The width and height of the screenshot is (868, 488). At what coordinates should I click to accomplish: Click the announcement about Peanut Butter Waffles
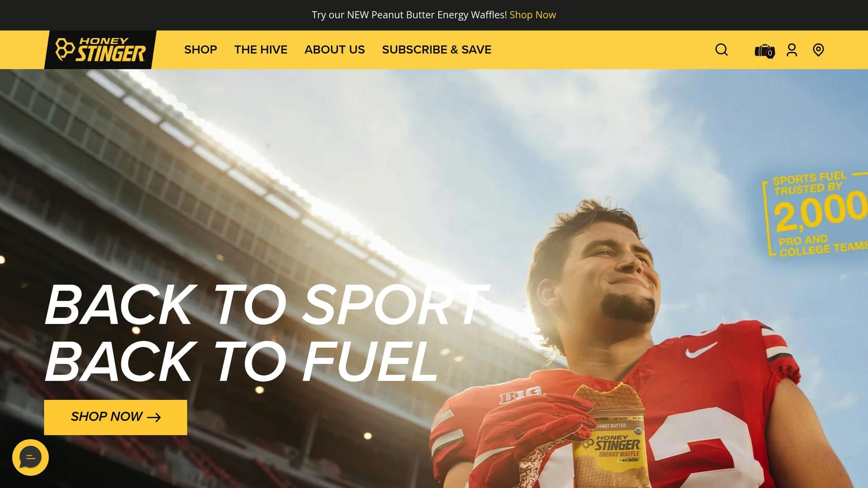409,15
